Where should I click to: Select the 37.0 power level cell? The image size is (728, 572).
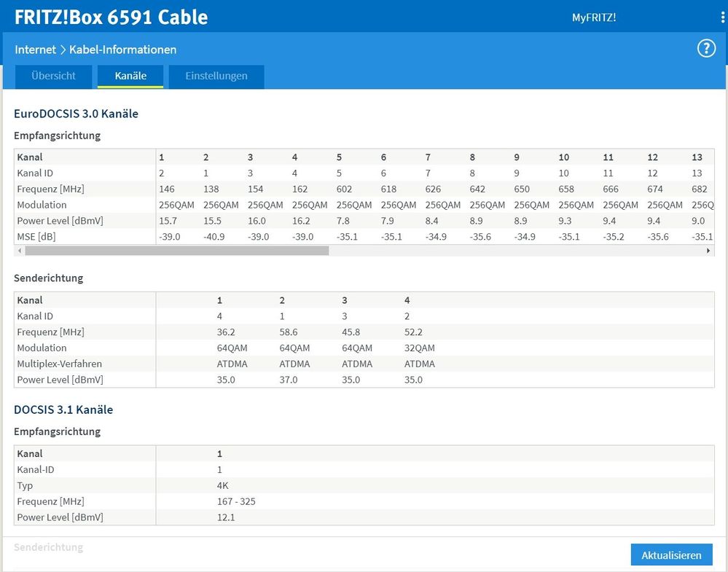coord(288,380)
